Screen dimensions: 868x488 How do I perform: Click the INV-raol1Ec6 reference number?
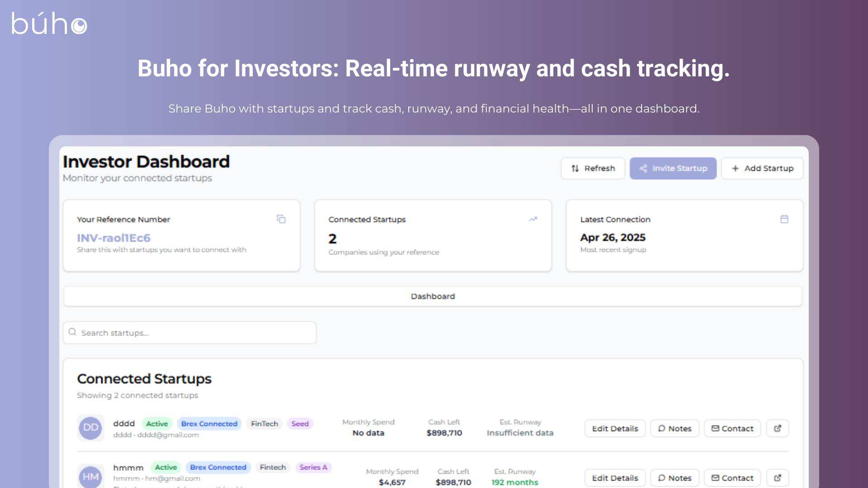pyautogui.click(x=113, y=238)
